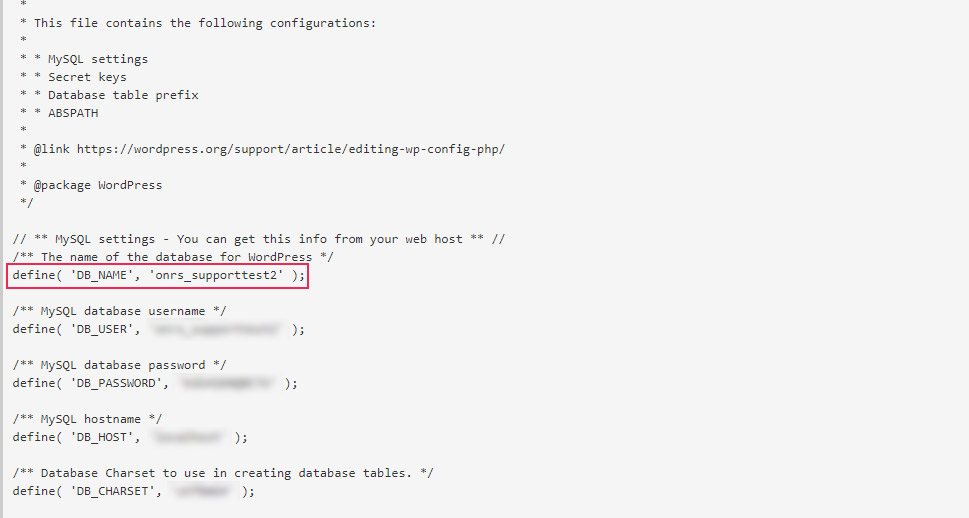The width and height of the screenshot is (969, 518).
Task: Click the 'DB_HOST' constant text
Action: tap(102, 437)
